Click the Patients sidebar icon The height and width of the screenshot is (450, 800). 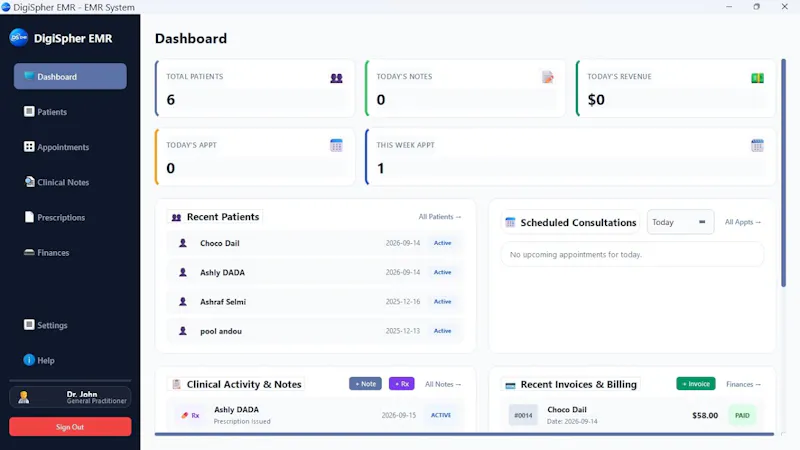tap(29, 111)
